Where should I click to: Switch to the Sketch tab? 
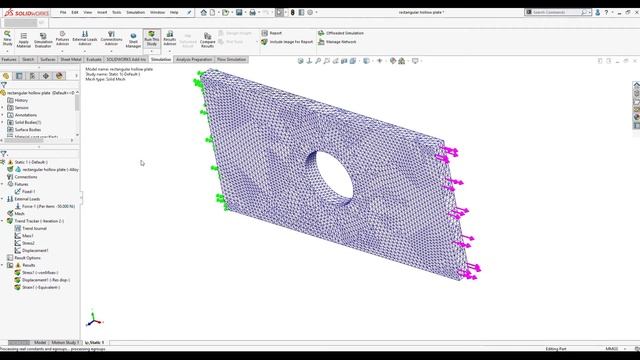[x=28, y=60]
